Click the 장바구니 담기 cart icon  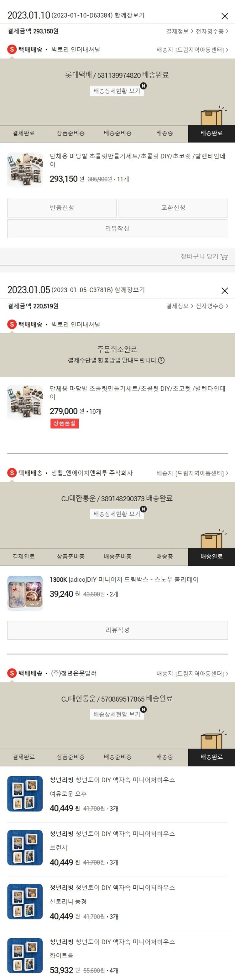tap(224, 257)
